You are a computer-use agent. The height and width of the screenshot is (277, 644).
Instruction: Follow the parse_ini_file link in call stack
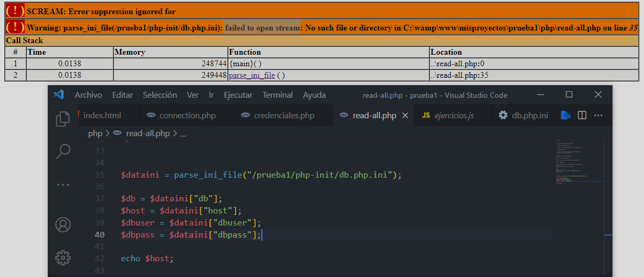coord(252,75)
